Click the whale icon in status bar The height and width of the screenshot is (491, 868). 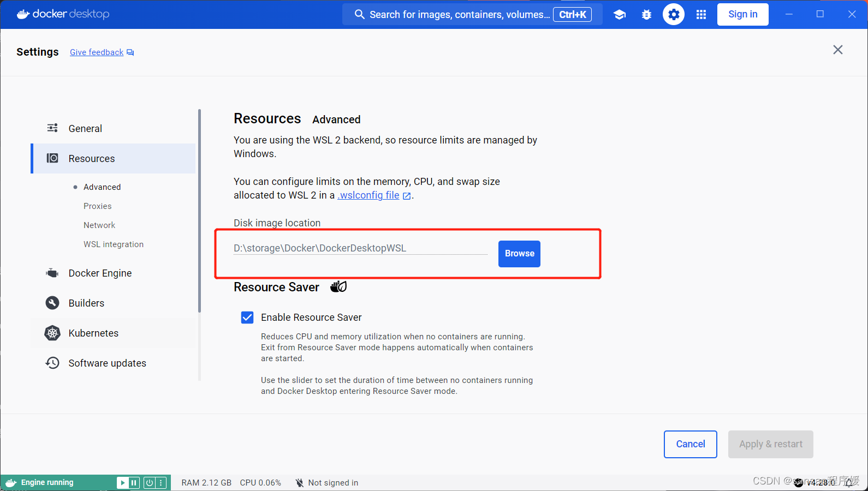pyautogui.click(x=11, y=483)
